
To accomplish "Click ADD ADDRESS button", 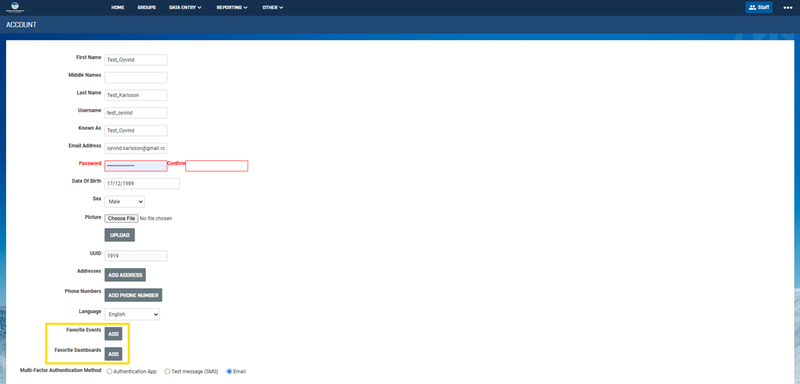I will 125,275.
